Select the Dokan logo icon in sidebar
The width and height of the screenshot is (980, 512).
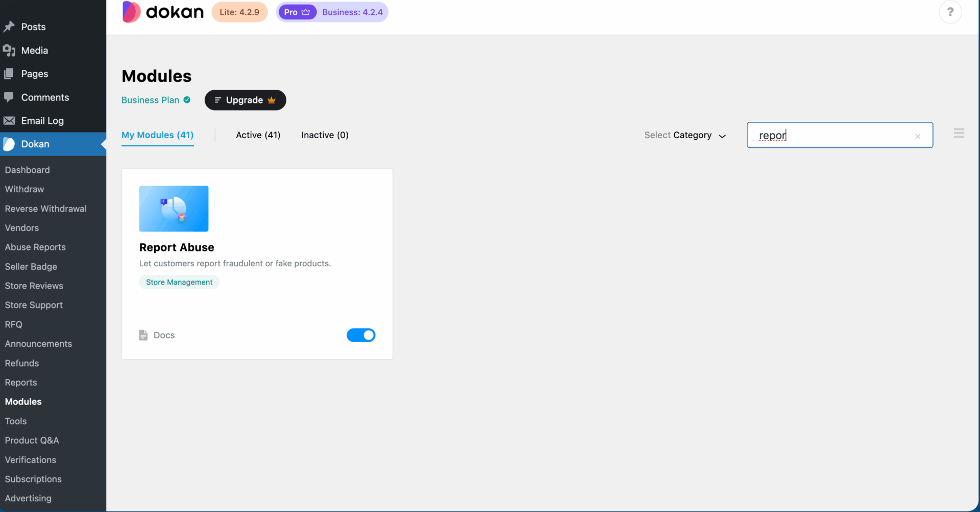(10, 144)
